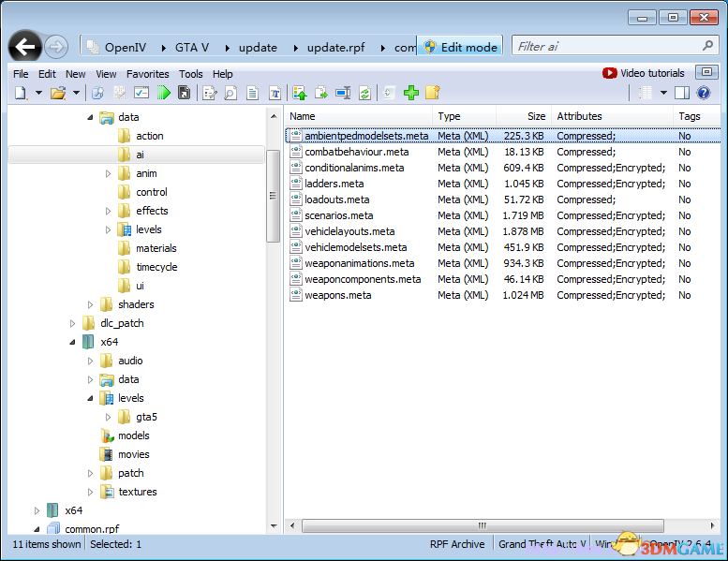
Task: Click the magnifier view document icon
Action: click(230, 93)
